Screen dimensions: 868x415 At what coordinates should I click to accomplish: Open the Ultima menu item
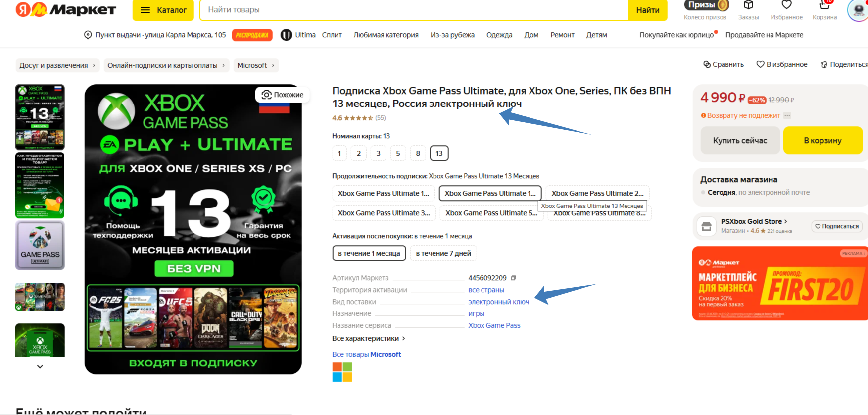[x=298, y=35]
